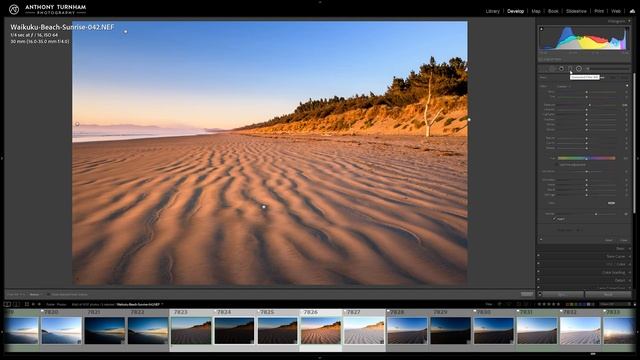
Task: Click Reset in the graduated filter panel
Action: pos(609,240)
